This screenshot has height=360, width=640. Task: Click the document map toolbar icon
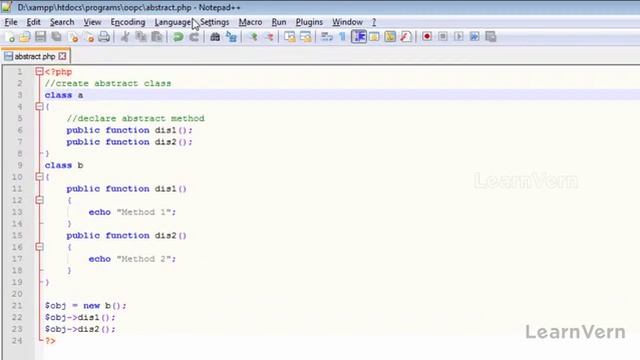click(x=390, y=37)
